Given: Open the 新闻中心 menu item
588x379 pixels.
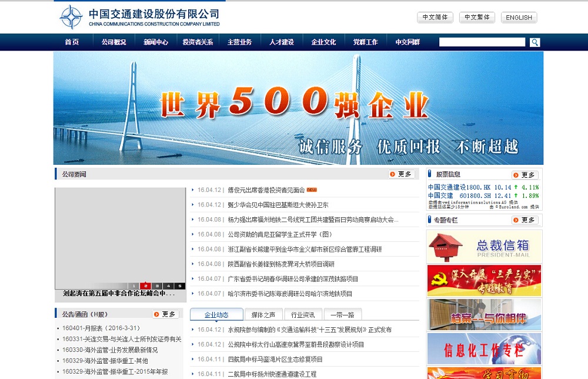Looking at the screenshot, I should pos(156,42).
